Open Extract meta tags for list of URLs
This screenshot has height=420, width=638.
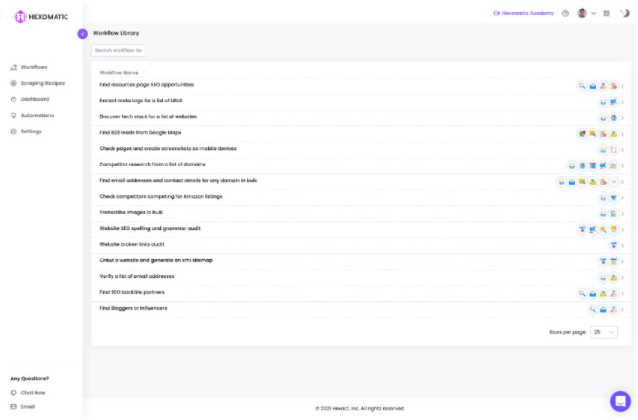pos(141,101)
